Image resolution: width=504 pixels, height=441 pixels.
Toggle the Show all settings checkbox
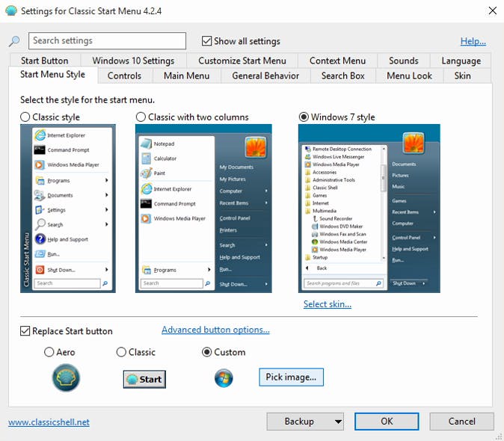pyautogui.click(x=206, y=41)
